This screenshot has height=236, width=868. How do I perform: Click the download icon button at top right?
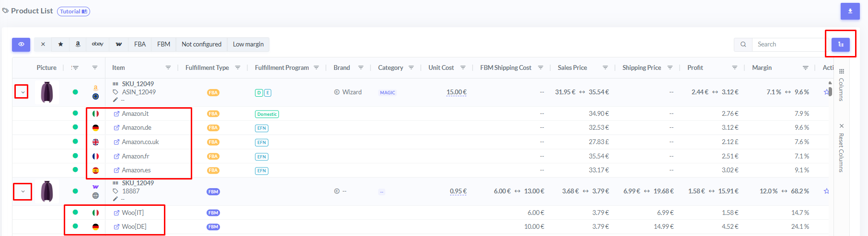click(x=850, y=11)
